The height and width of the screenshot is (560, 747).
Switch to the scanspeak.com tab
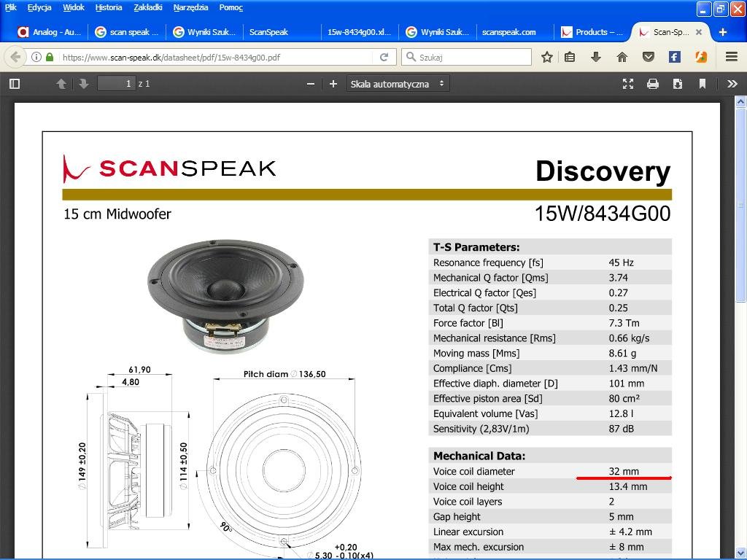pyautogui.click(x=514, y=32)
